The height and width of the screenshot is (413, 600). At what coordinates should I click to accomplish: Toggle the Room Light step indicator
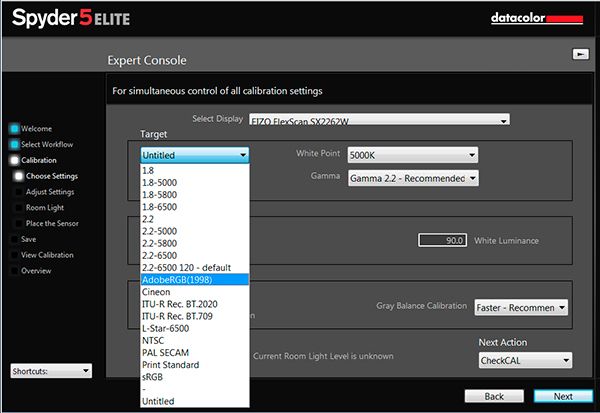tap(19, 207)
